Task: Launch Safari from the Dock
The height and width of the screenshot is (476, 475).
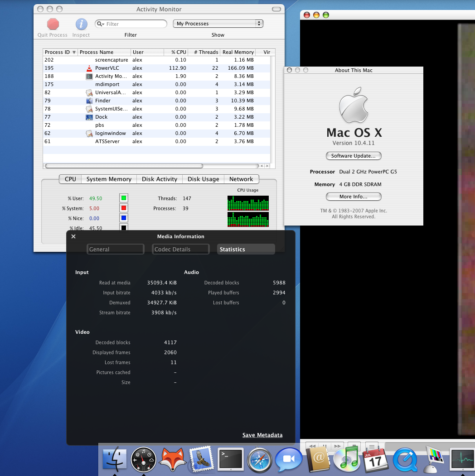Action: coord(259,460)
